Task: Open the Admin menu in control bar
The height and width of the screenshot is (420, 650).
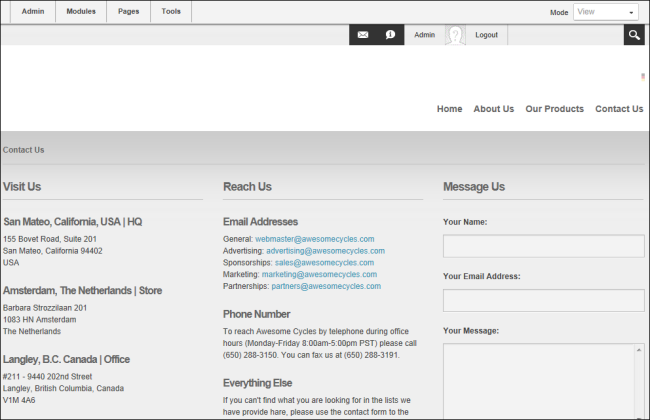Action: pos(33,11)
